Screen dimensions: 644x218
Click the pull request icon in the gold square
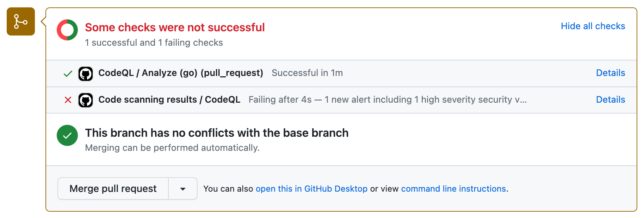20,21
